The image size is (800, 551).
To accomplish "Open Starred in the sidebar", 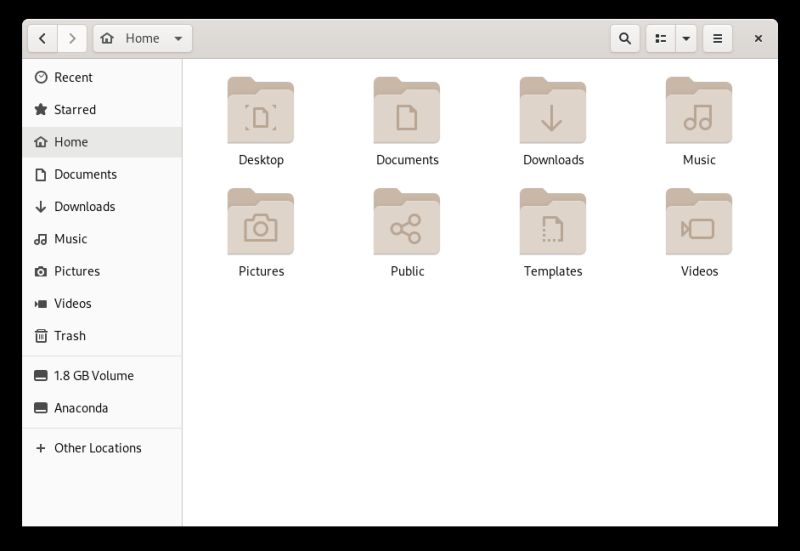I will pyautogui.click(x=102, y=110).
